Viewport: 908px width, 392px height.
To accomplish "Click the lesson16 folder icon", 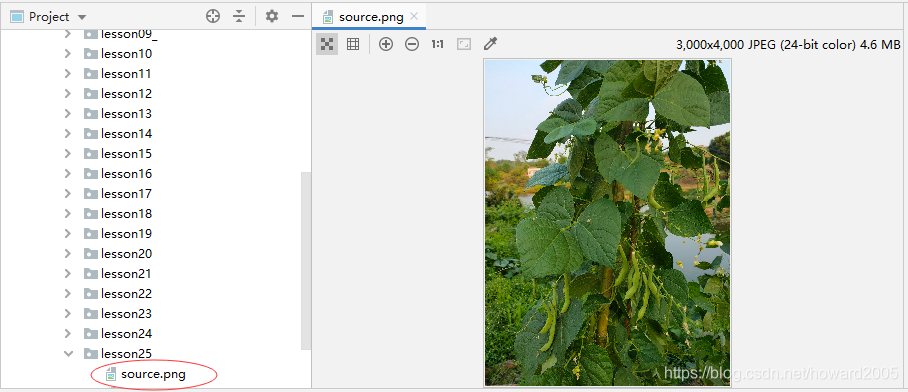I will point(90,174).
